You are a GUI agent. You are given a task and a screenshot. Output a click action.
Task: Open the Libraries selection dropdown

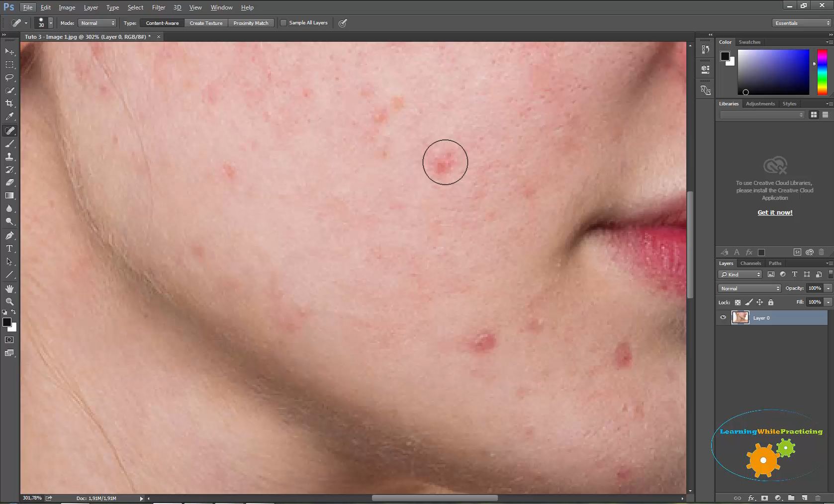pyautogui.click(x=762, y=115)
